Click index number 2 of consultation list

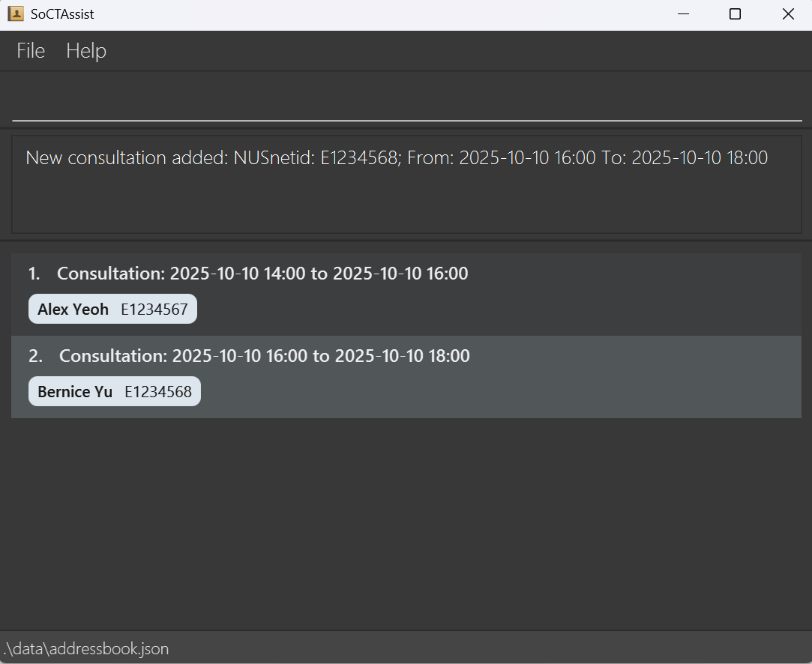pos(35,356)
